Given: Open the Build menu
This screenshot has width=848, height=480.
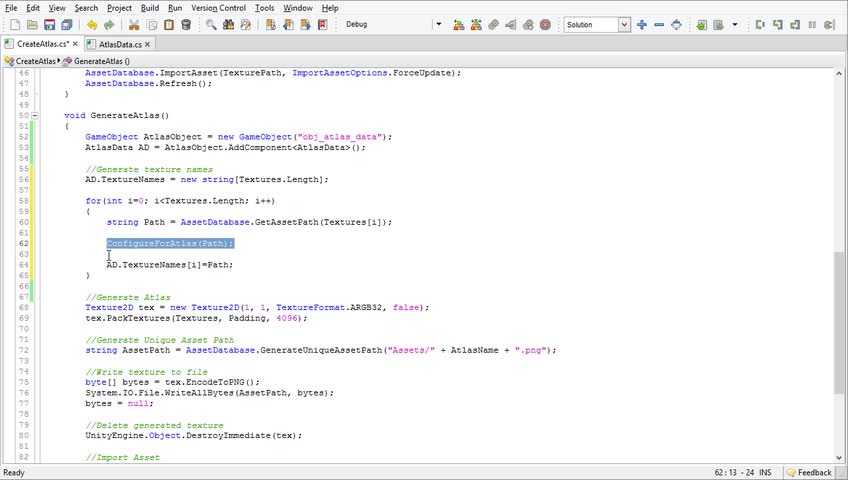Looking at the screenshot, I should [x=150, y=8].
